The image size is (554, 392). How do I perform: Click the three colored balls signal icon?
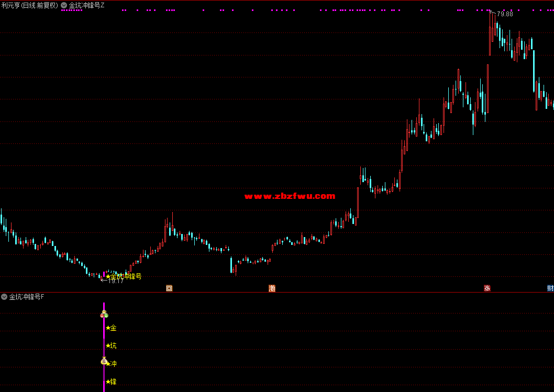(104, 314)
